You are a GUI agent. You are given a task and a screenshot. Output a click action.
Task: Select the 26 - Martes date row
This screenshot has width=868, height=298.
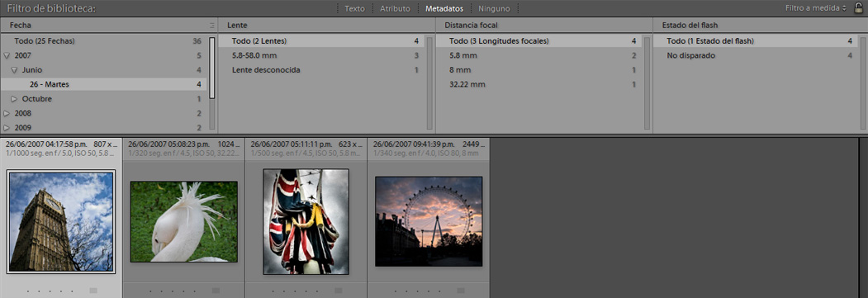pos(103,84)
